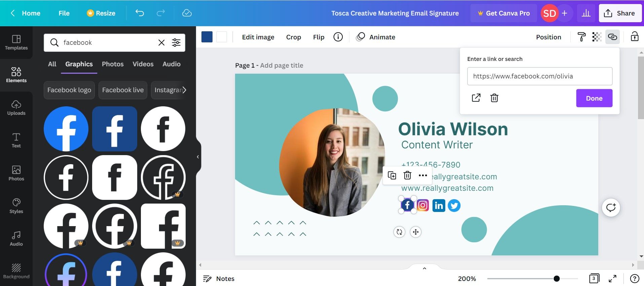
Task: Collapse the side panel
Action: (x=198, y=157)
